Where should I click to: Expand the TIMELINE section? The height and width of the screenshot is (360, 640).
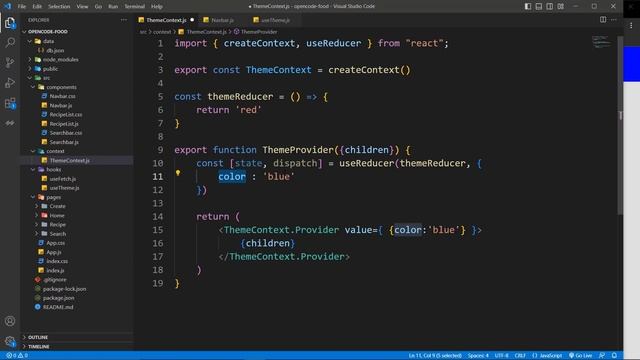tap(39, 347)
